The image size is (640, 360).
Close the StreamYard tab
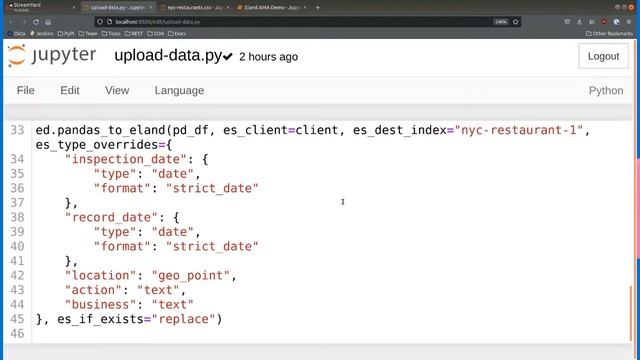point(73,7)
